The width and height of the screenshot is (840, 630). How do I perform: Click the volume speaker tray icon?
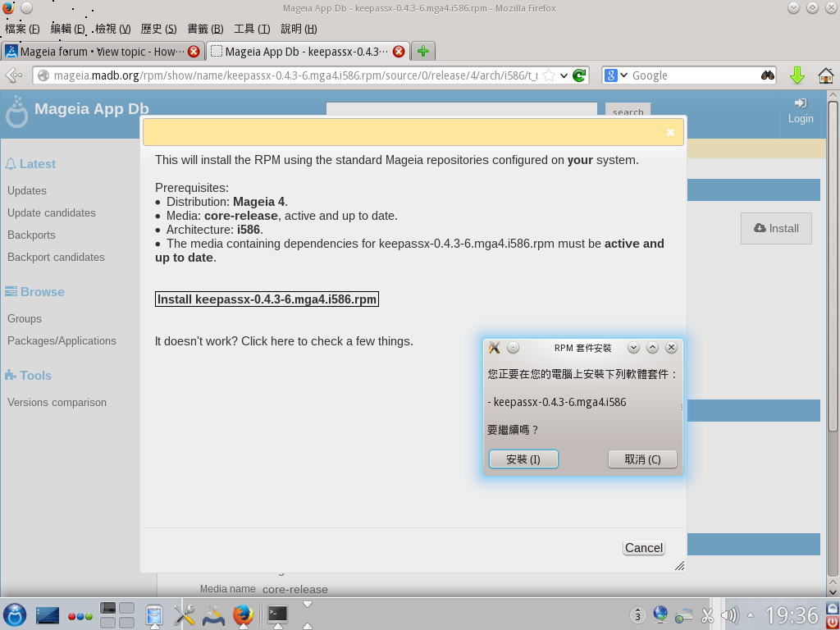[729, 615]
